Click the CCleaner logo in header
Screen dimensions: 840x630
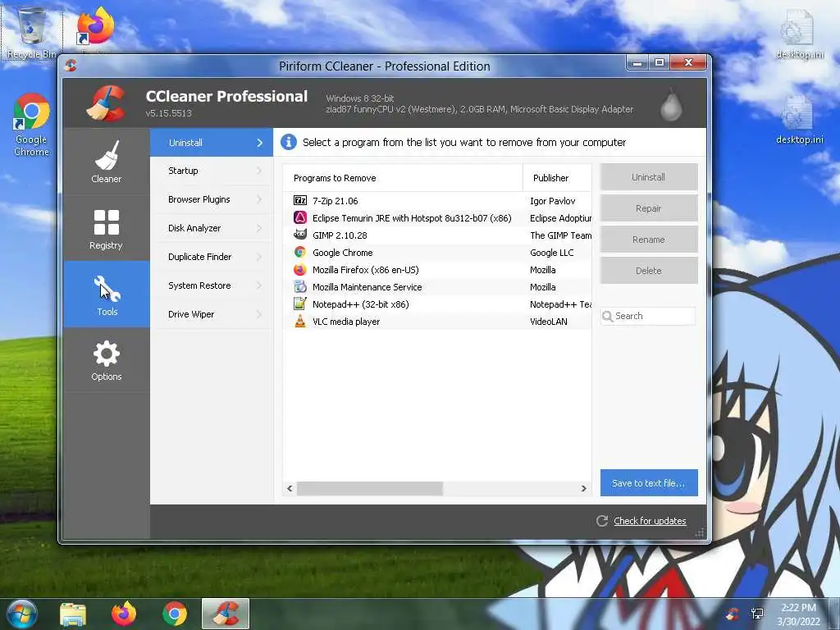pyautogui.click(x=106, y=103)
